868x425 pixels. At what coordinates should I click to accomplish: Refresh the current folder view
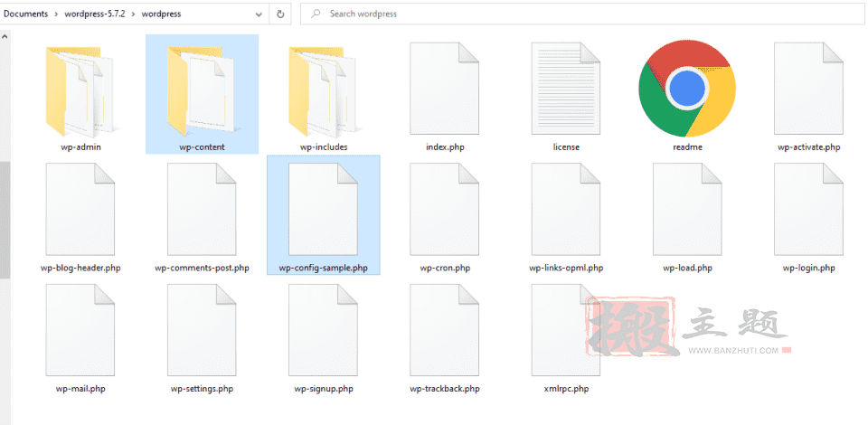tap(280, 14)
